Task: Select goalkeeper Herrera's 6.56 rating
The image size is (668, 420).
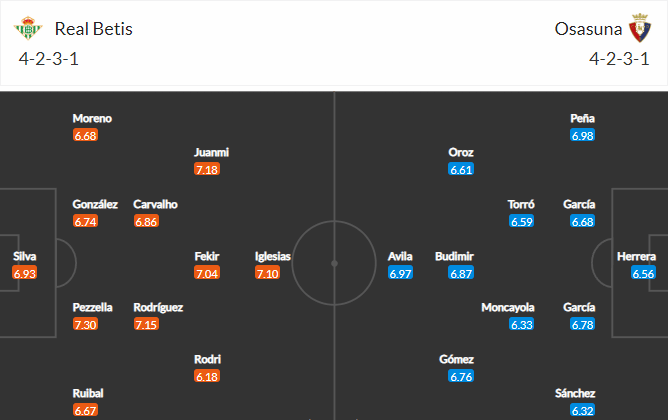Action: [643, 273]
